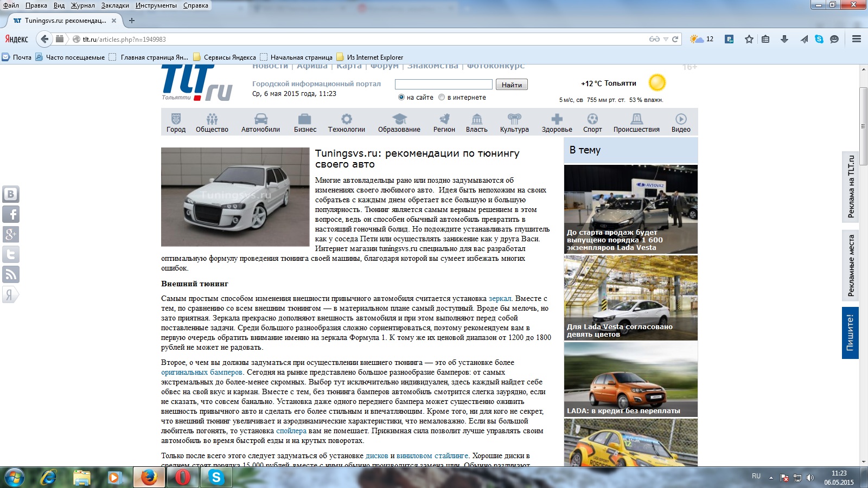Screen dimensions: 868x488
Task: Select the 'в интернете' search radio button
Action: click(442, 98)
